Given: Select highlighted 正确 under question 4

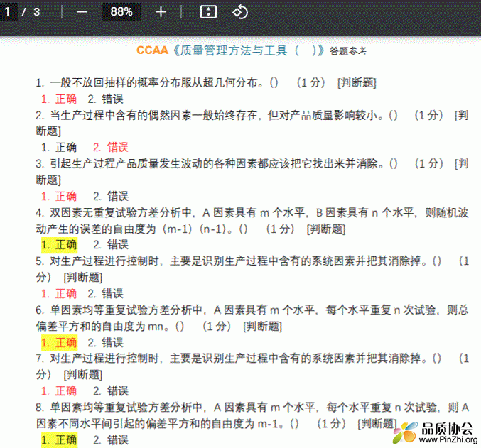Looking at the screenshot, I should click(59, 245).
